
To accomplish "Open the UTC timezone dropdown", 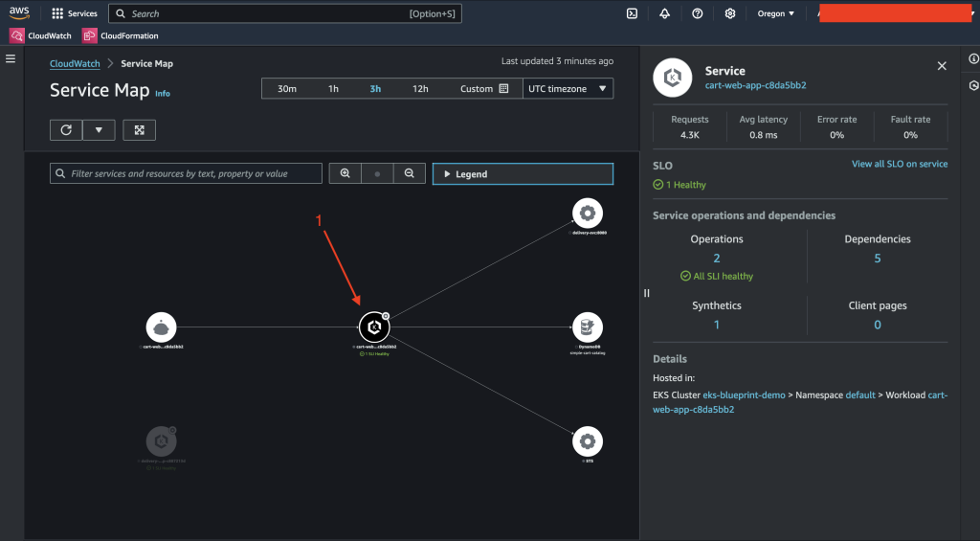I will click(x=568, y=89).
